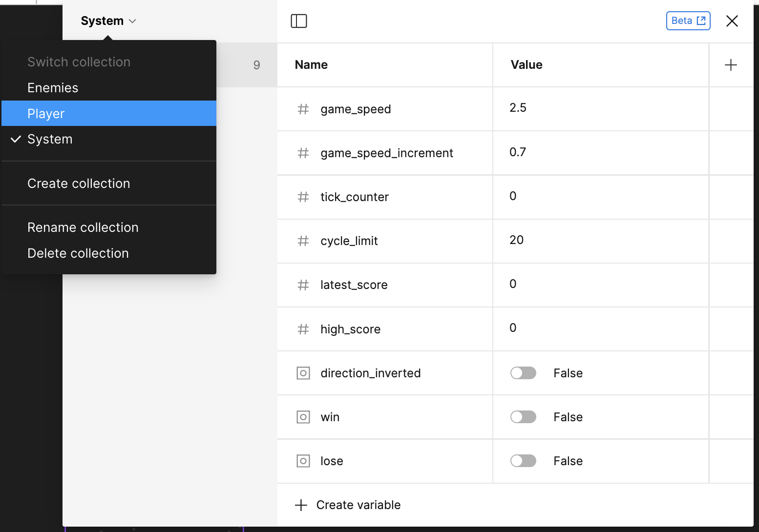Edit game_speed value 2.5
Screen dimensions: 759x532
point(600,109)
